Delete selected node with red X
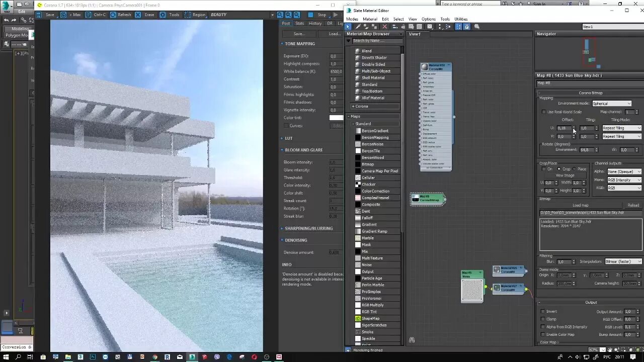This screenshot has width=644, height=362. tap(385, 27)
